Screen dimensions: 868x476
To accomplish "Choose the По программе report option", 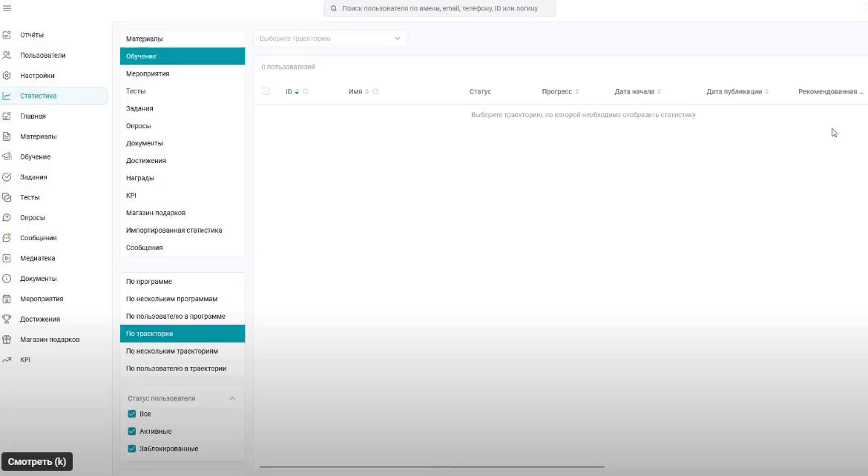I will (x=182, y=282).
